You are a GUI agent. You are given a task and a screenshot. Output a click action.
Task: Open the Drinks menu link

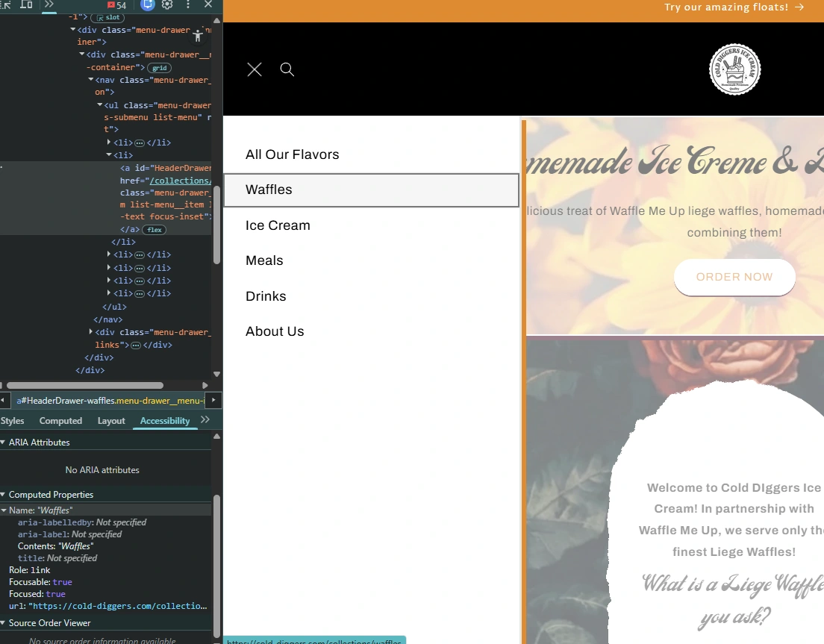[x=266, y=296]
